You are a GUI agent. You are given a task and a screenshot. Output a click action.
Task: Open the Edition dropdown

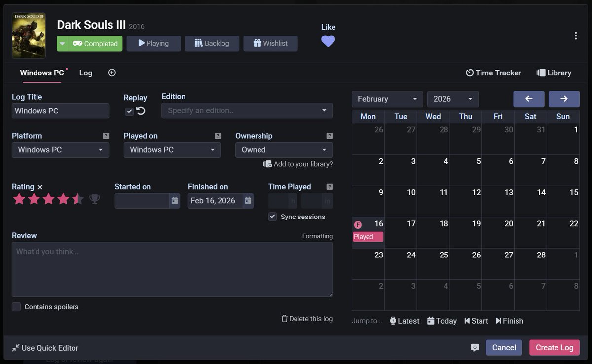click(247, 110)
